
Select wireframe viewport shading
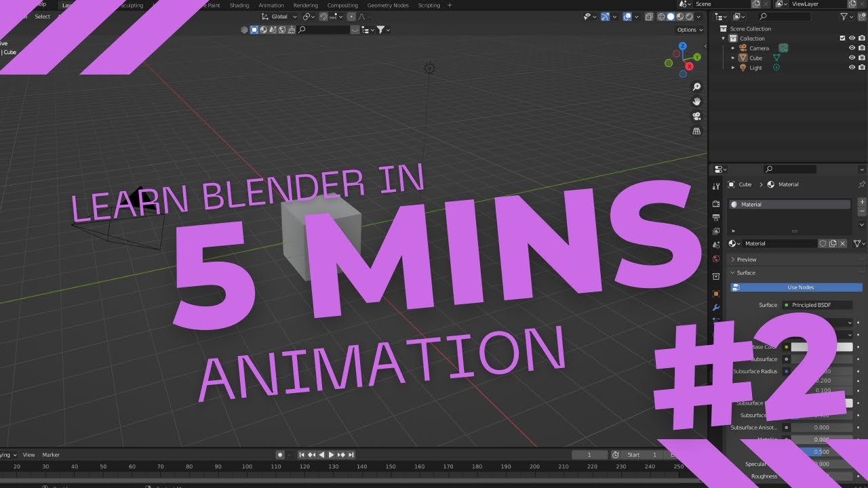(661, 16)
